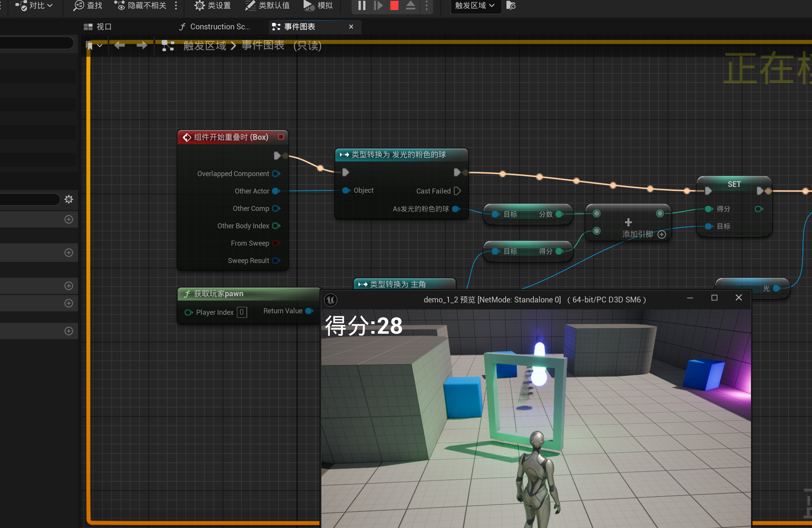Open the 触发区域 debug object dropdown
The width and height of the screenshot is (812, 528).
[x=475, y=5]
